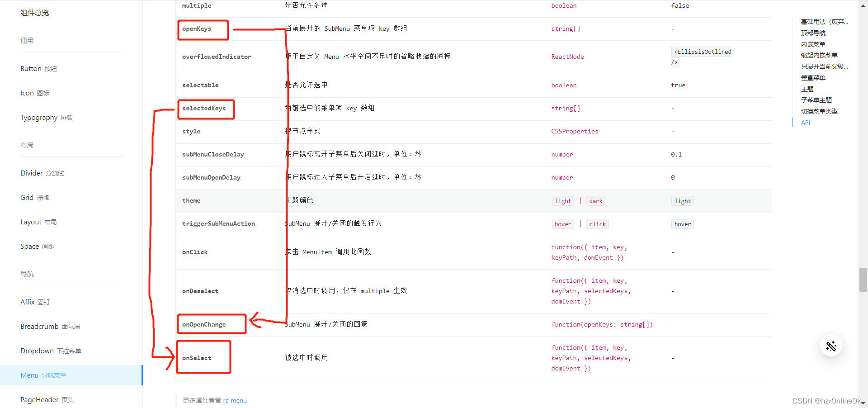The height and width of the screenshot is (408, 868).
Task: Click subMenuCloseDelay property name
Action: click(x=213, y=154)
